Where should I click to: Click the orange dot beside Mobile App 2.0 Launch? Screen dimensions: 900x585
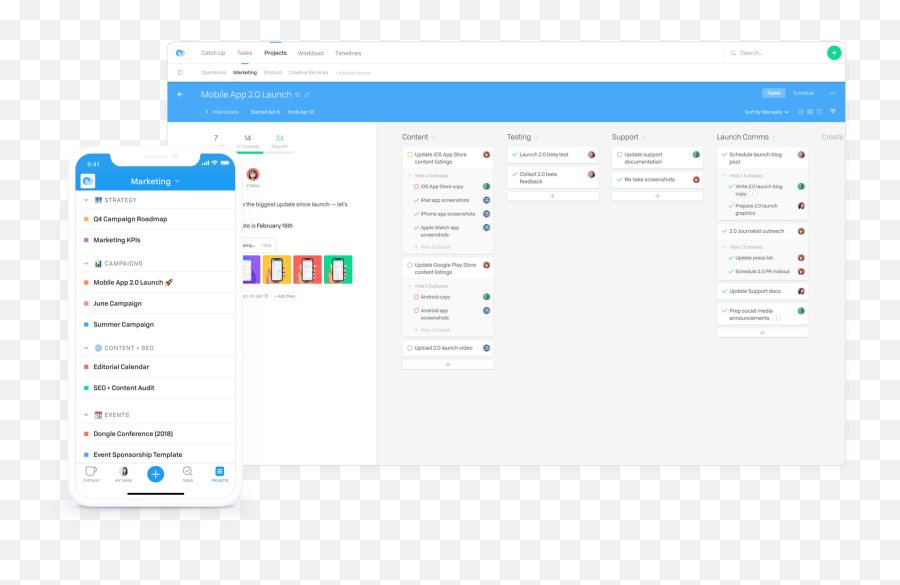[x=88, y=282]
